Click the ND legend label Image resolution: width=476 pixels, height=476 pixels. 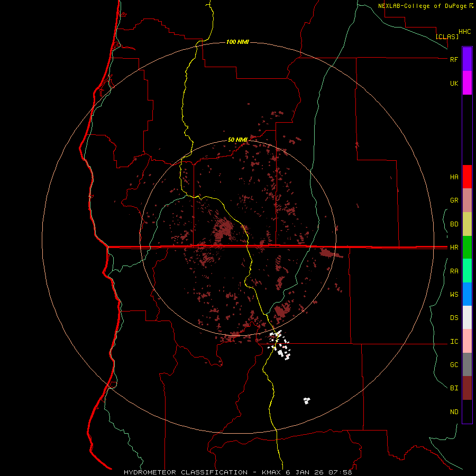[454, 412]
